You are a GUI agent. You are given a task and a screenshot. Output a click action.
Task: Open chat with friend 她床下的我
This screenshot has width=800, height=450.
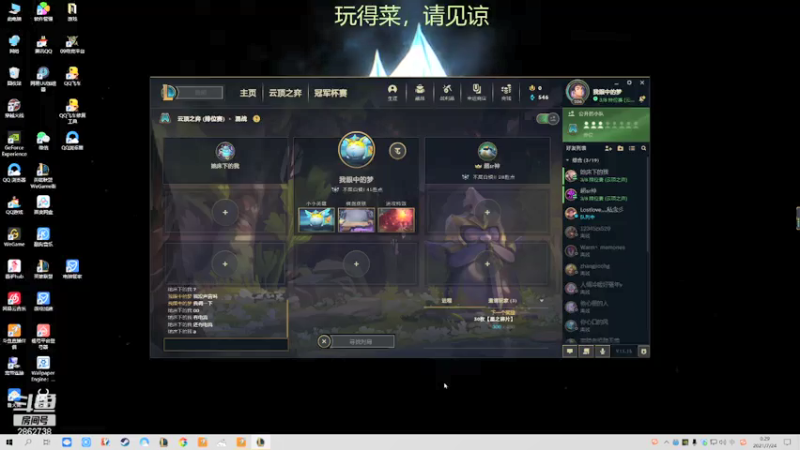pos(605,176)
